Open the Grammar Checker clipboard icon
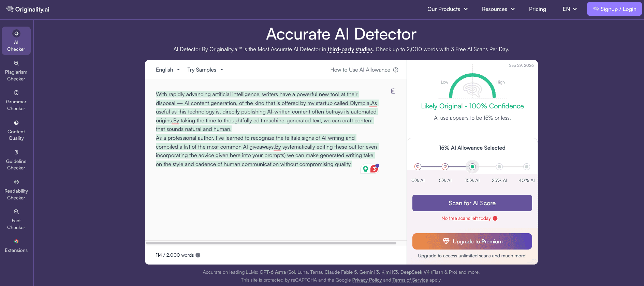The width and height of the screenshot is (644, 286). coord(16,93)
